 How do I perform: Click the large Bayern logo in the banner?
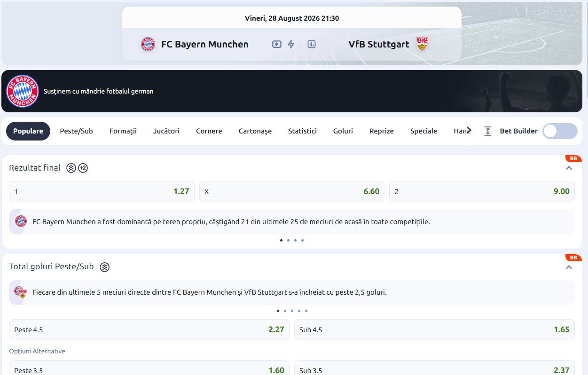click(x=23, y=91)
